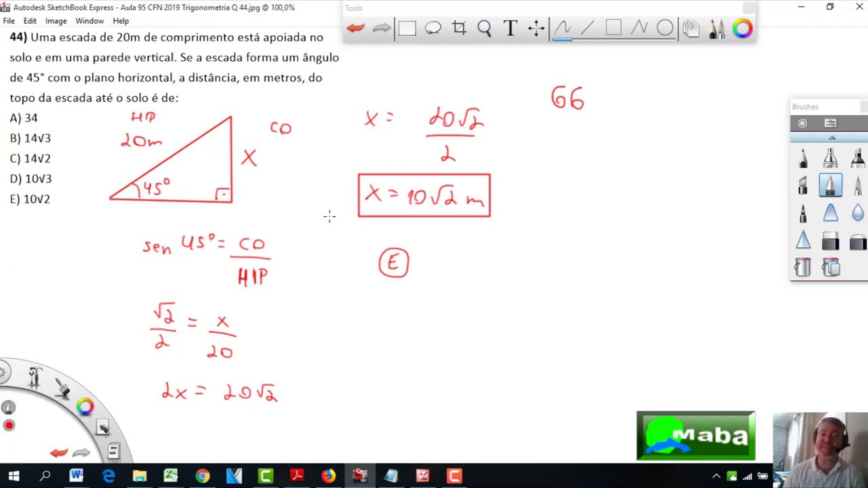Select the Hard eraser
The image size is (868, 488).
point(830,240)
